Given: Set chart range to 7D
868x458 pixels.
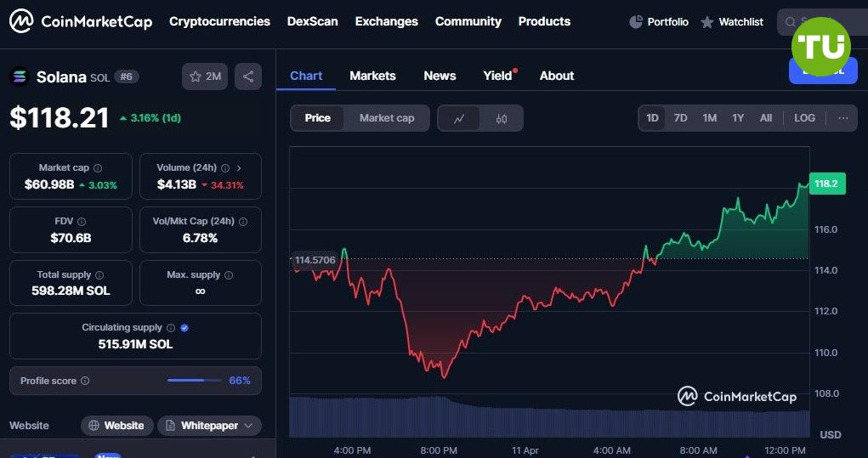Looking at the screenshot, I should (680, 118).
